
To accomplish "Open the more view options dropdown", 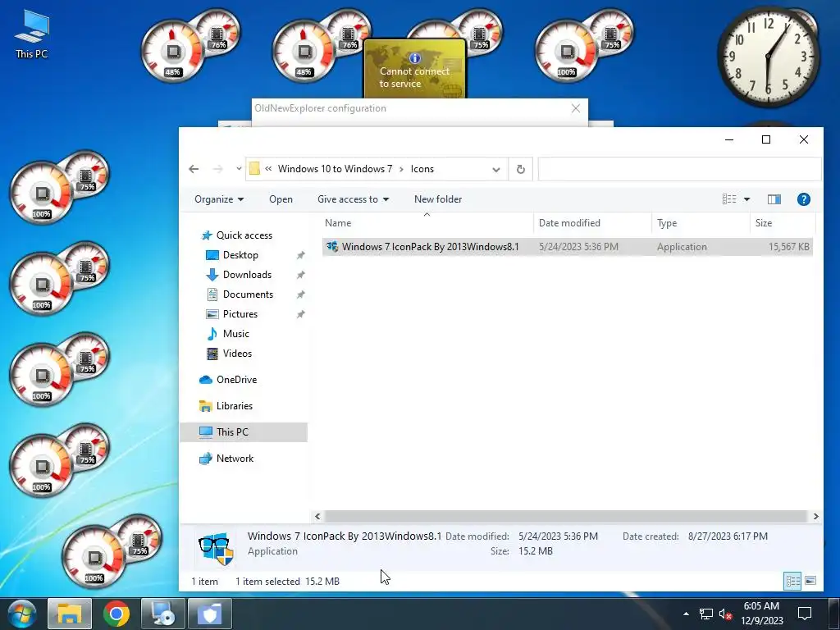I will click(746, 199).
